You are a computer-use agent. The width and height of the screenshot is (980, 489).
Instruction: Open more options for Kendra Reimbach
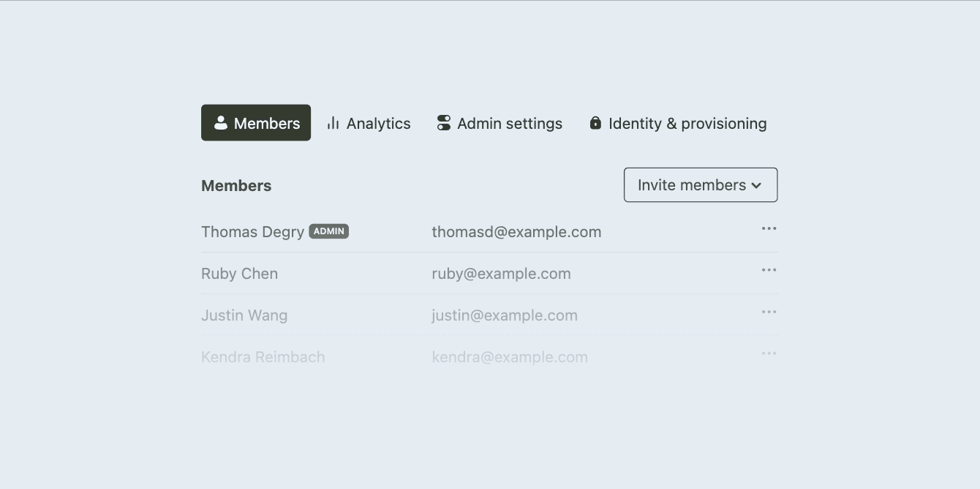pos(769,354)
